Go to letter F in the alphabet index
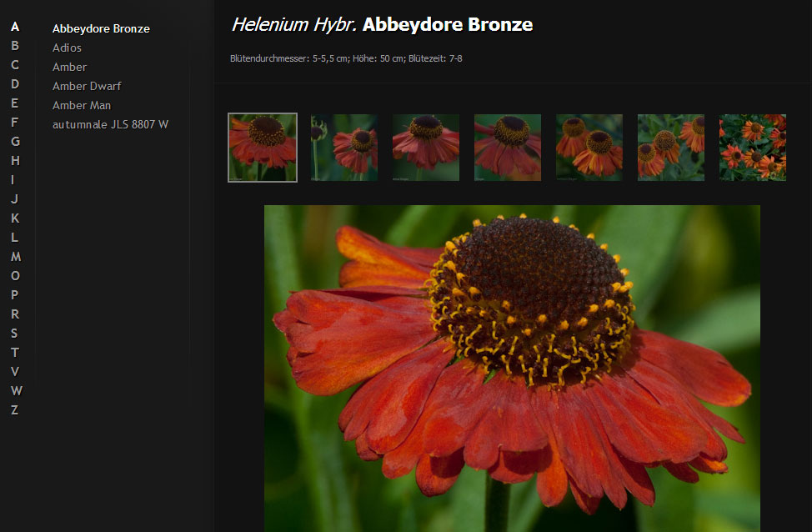 [15, 123]
